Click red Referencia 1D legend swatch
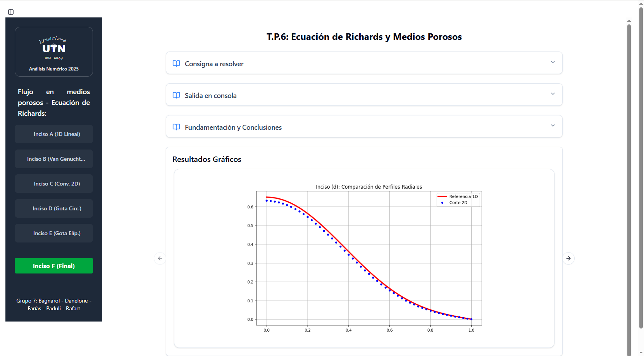The width and height of the screenshot is (644, 356). 442,196
